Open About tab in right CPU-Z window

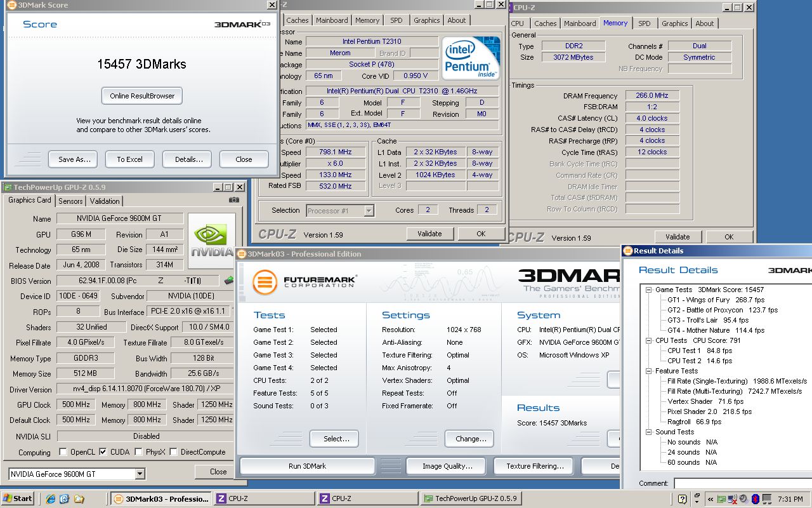705,23
